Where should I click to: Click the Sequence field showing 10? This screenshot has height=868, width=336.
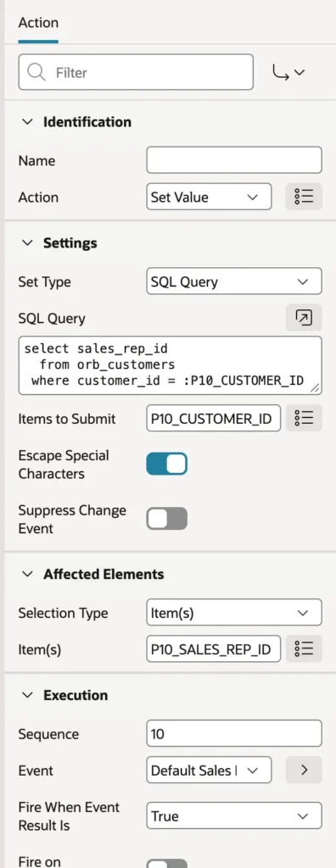(234, 733)
